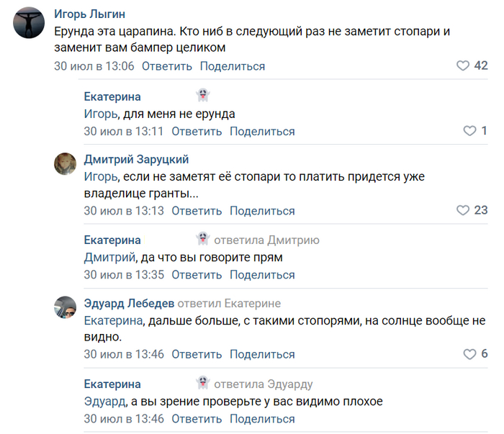Like Дмитрий Заруцкий's comment heart icon
This screenshot has height=434, width=504.
tap(463, 211)
